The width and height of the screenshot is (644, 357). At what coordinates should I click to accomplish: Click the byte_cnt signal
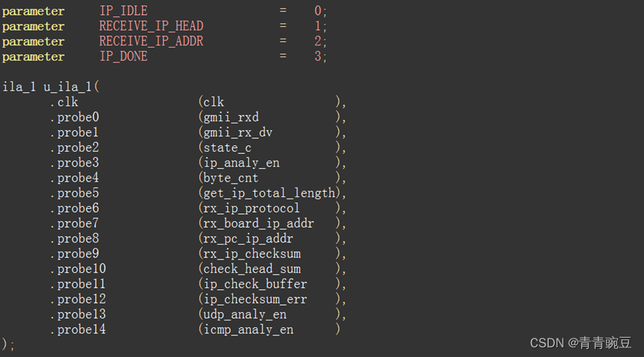click(x=231, y=178)
